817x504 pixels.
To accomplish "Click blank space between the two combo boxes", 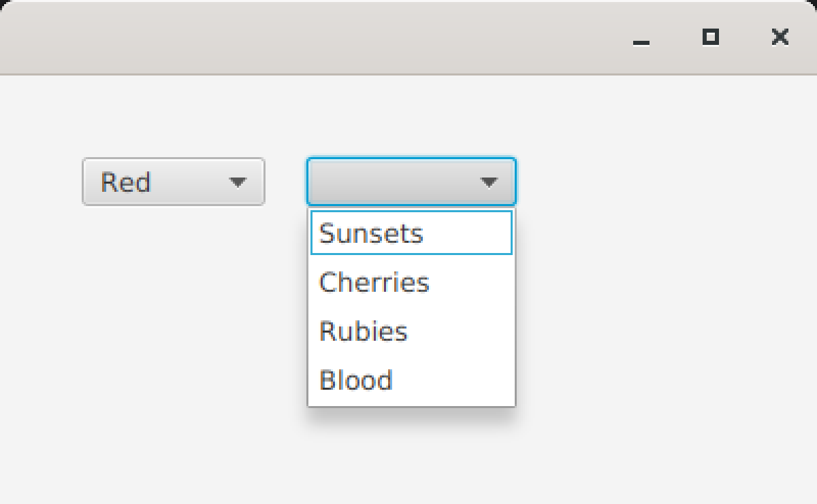I will coord(286,182).
